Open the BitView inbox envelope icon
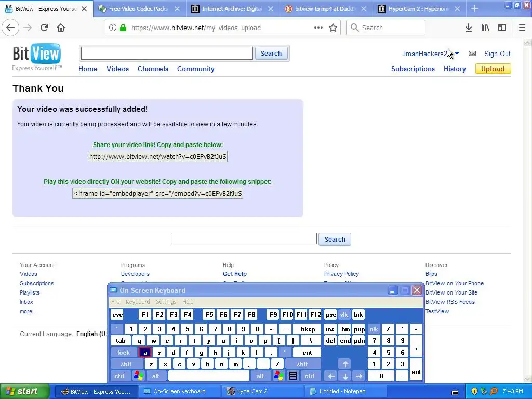The image size is (532, 399). coord(472,54)
